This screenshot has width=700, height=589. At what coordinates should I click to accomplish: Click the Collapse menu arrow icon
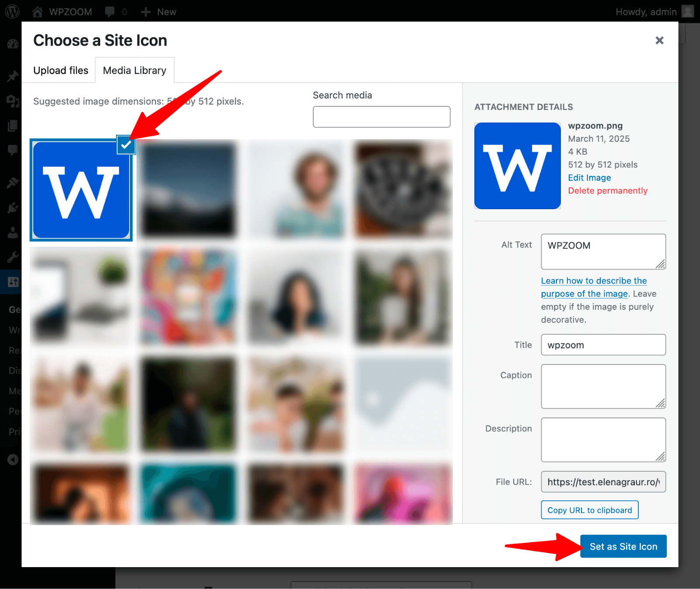(13, 459)
